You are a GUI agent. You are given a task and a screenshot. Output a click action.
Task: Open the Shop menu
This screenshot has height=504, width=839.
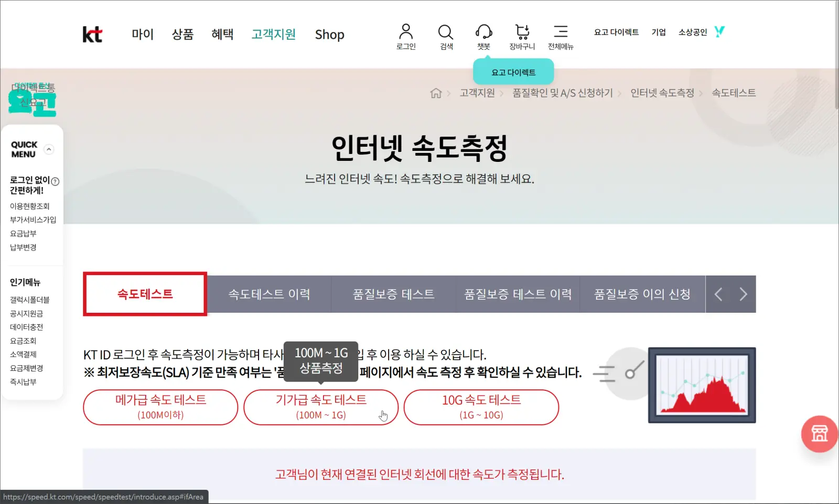[329, 35]
